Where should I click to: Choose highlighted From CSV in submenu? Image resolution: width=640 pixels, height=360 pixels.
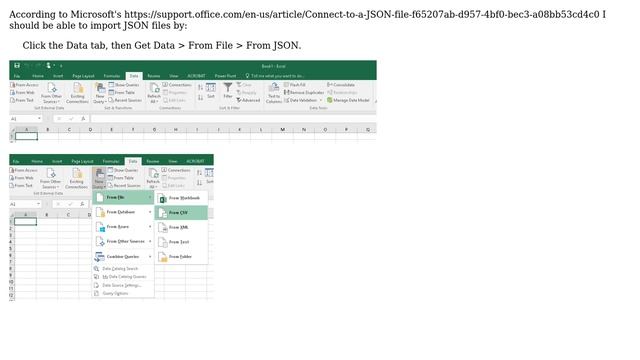(x=181, y=213)
